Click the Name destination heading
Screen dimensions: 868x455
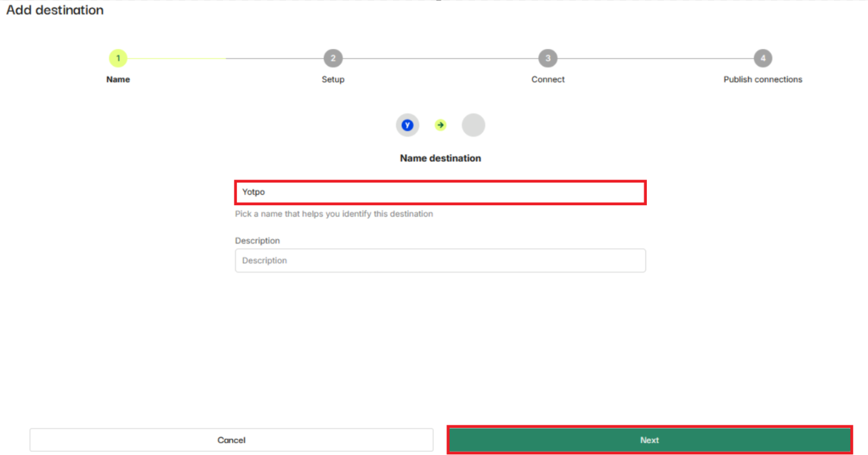[x=440, y=158]
